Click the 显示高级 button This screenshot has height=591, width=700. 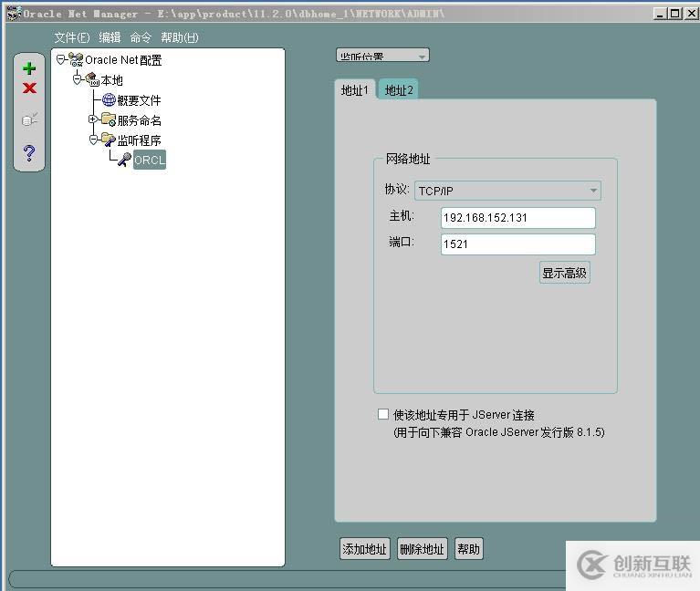pyautogui.click(x=565, y=273)
